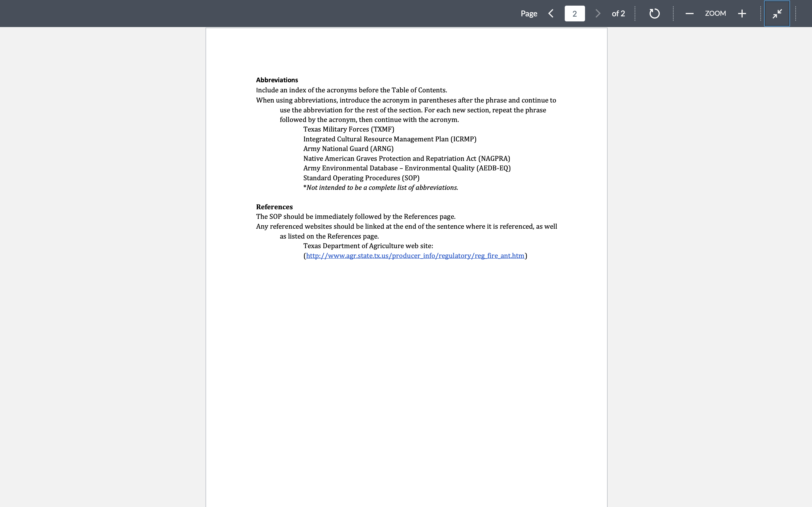Click the highlighted fit-to-screen toggle
The width and height of the screenshot is (812, 507).
click(x=776, y=14)
